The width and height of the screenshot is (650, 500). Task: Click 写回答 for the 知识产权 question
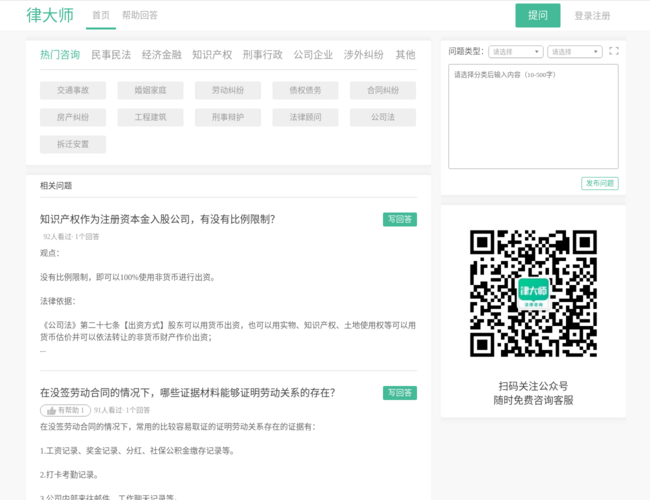[x=399, y=219]
